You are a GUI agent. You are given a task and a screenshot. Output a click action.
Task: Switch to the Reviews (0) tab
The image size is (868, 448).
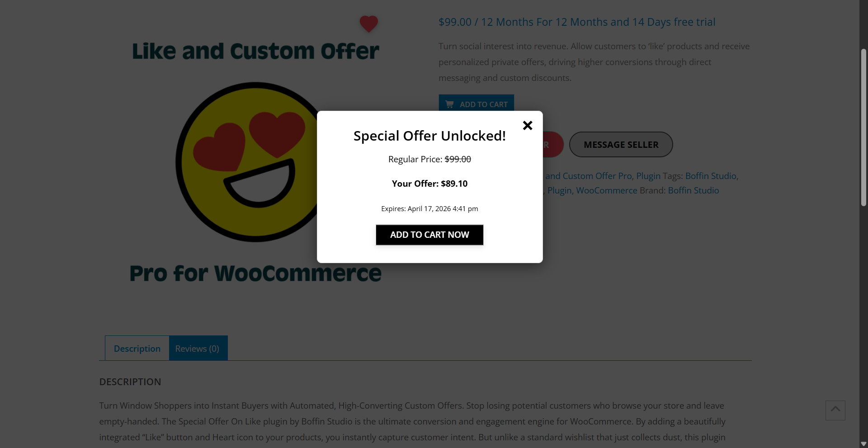(x=197, y=348)
